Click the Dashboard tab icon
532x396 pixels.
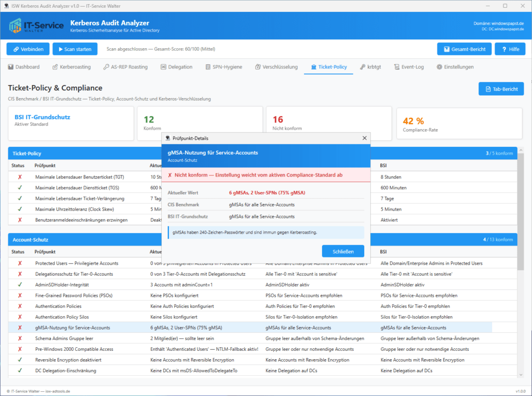[x=11, y=67]
